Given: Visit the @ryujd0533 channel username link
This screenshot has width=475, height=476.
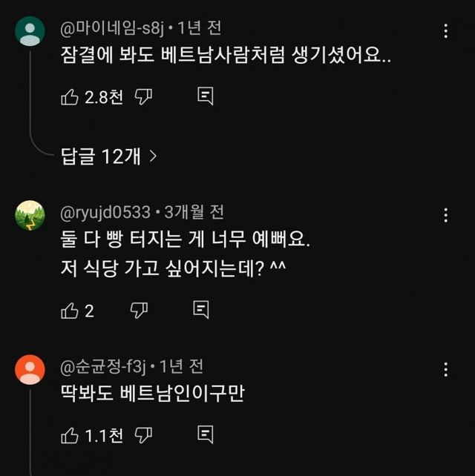Looking at the screenshot, I should pos(106,213).
